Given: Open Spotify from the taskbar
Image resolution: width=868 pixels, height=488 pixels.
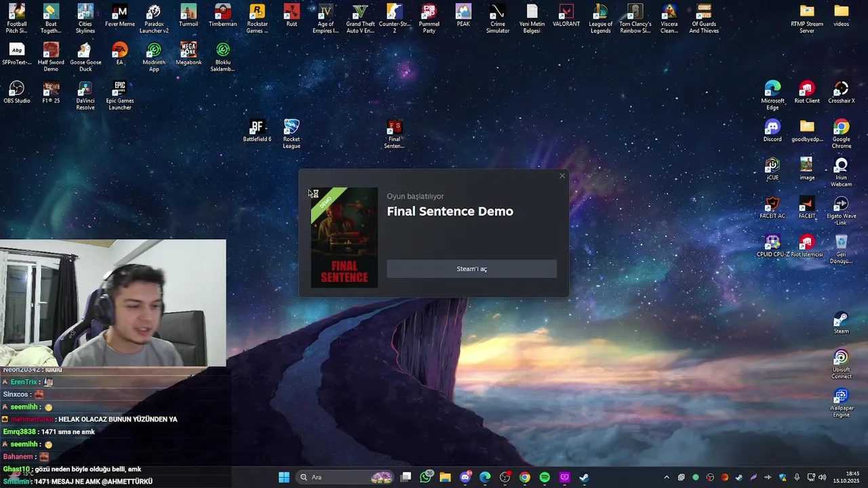Looking at the screenshot, I should [545, 477].
